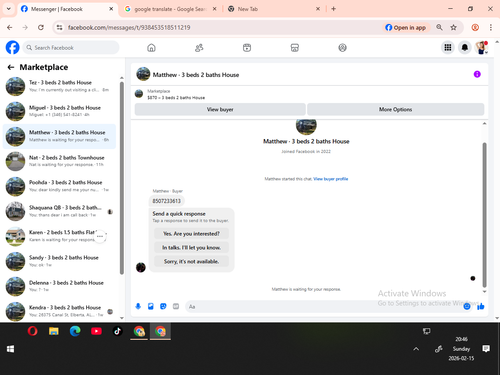Attach a file image icon
Screen dimensions: 500x375
point(151,306)
